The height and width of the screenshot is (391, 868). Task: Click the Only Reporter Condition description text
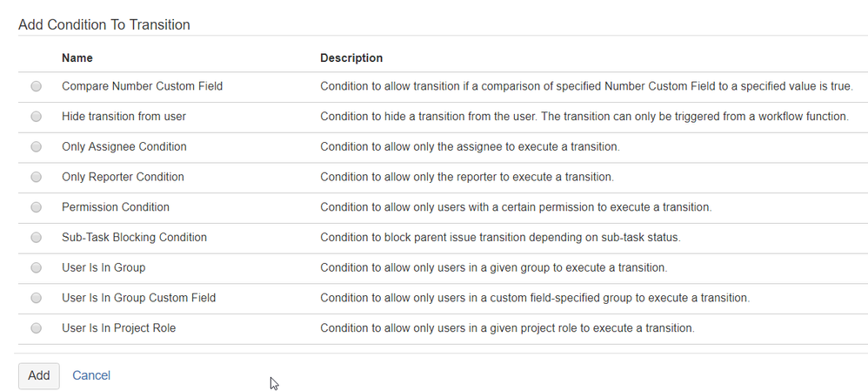[x=466, y=177]
